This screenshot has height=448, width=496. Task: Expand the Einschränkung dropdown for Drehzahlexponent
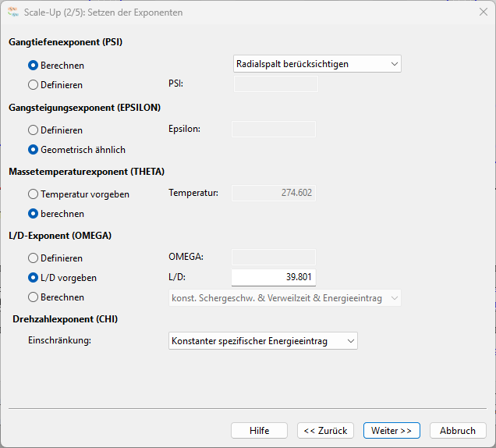click(263, 341)
